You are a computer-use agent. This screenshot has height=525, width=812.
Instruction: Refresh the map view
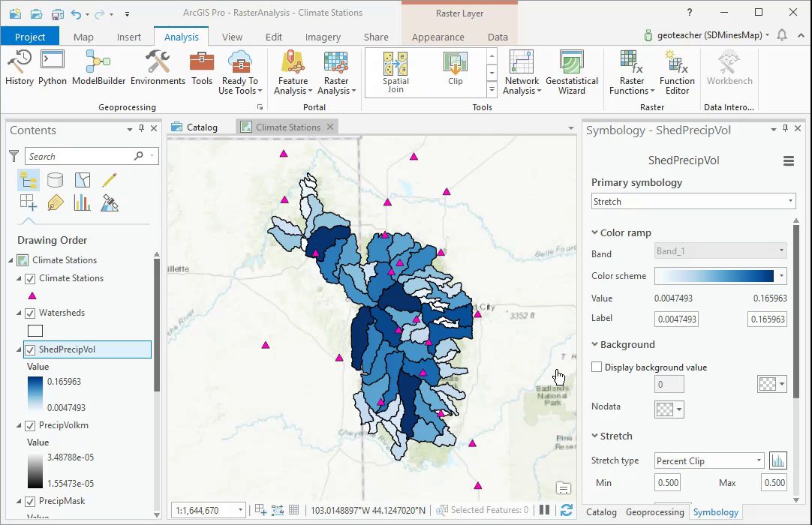pos(567,510)
